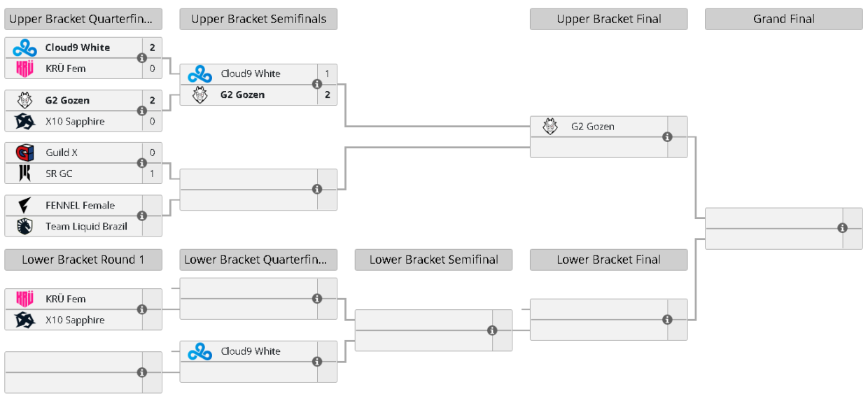
Task: Click the Lower Bracket Final header
Action: click(x=608, y=260)
